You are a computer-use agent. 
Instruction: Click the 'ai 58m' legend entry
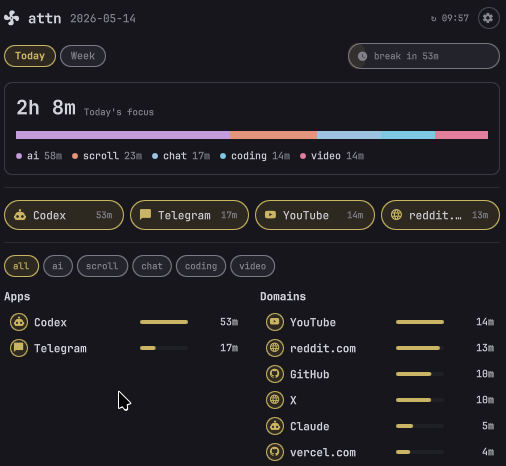point(39,156)
